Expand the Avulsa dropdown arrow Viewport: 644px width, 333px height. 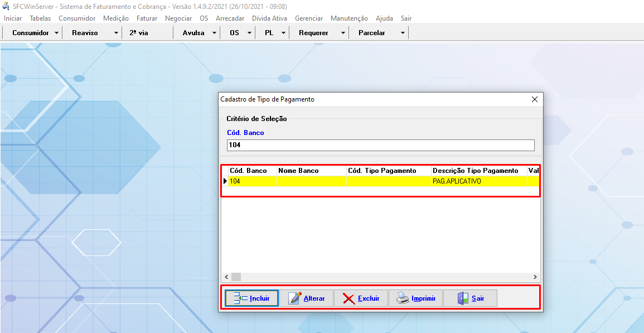click(214, 33)
